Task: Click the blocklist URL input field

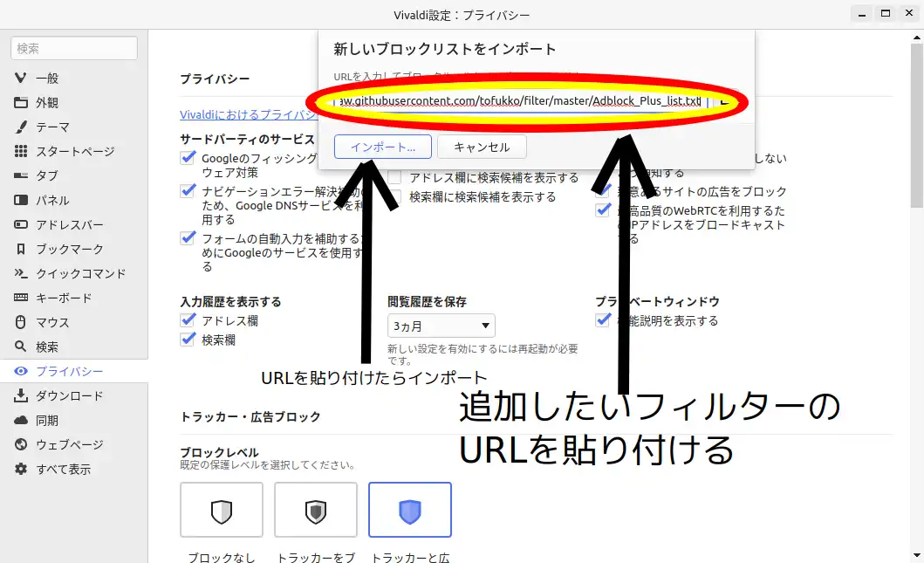Action: [520, 100]
